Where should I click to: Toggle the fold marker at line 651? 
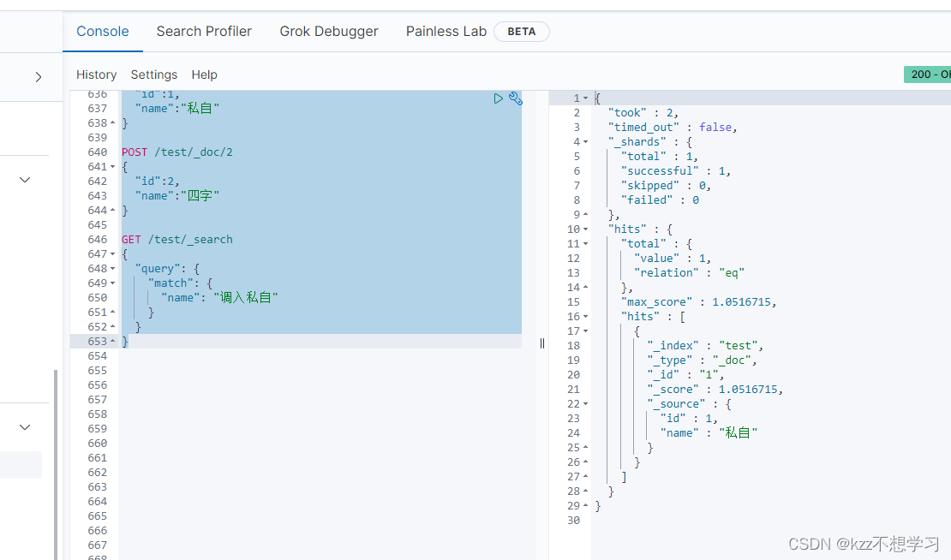click(113, 313)
